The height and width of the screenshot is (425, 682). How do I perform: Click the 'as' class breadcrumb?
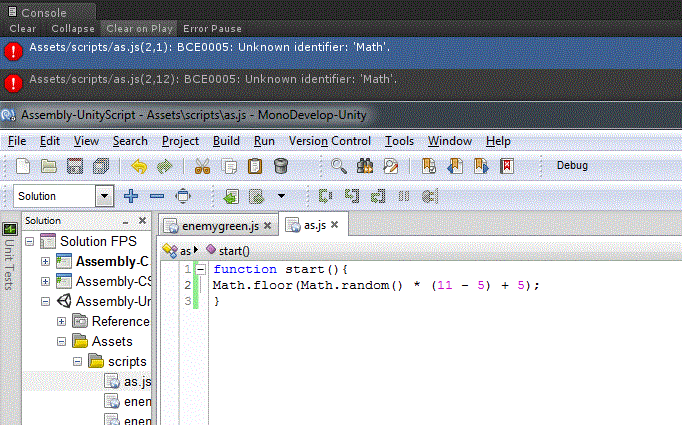[x=185, y=251]
